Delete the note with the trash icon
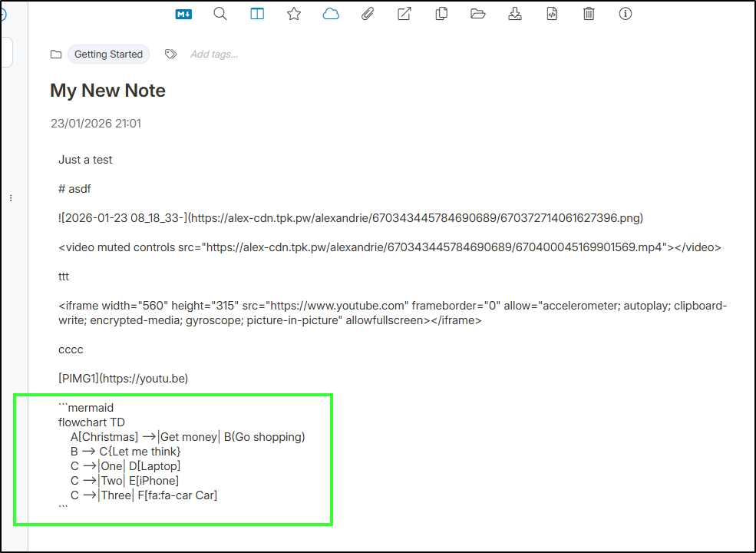This screenshot has height=553, width=756. (x=589, y=14)
